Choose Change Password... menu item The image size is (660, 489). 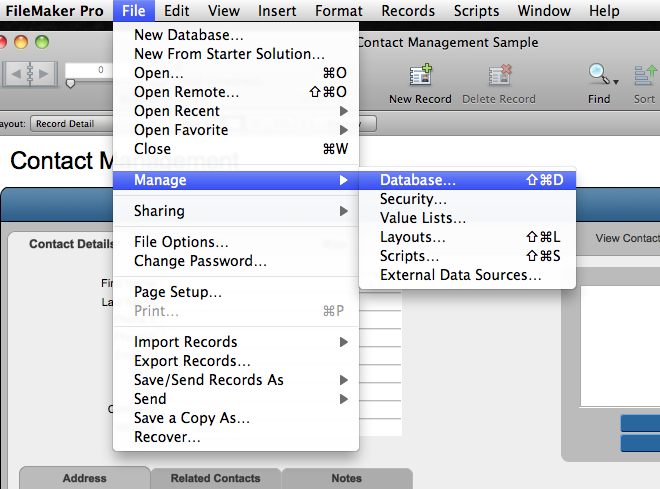pyautogui.click(x=236, y=261)
